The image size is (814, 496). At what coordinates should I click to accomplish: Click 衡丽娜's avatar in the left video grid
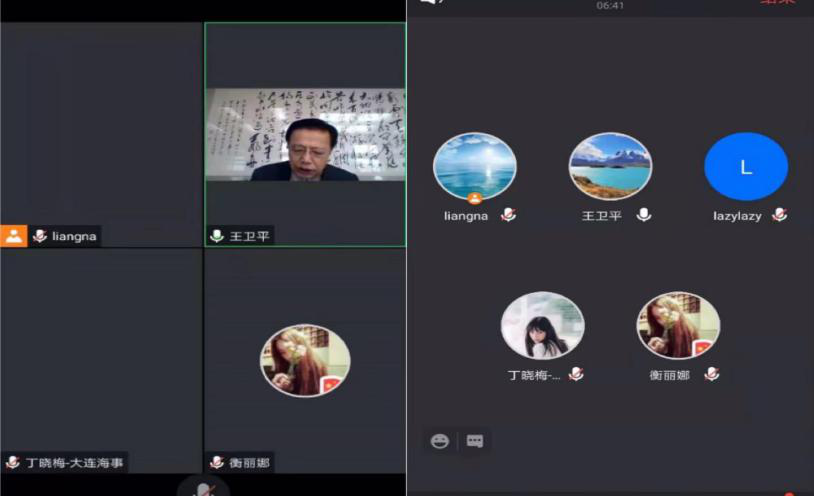click(x=305, y=360)
